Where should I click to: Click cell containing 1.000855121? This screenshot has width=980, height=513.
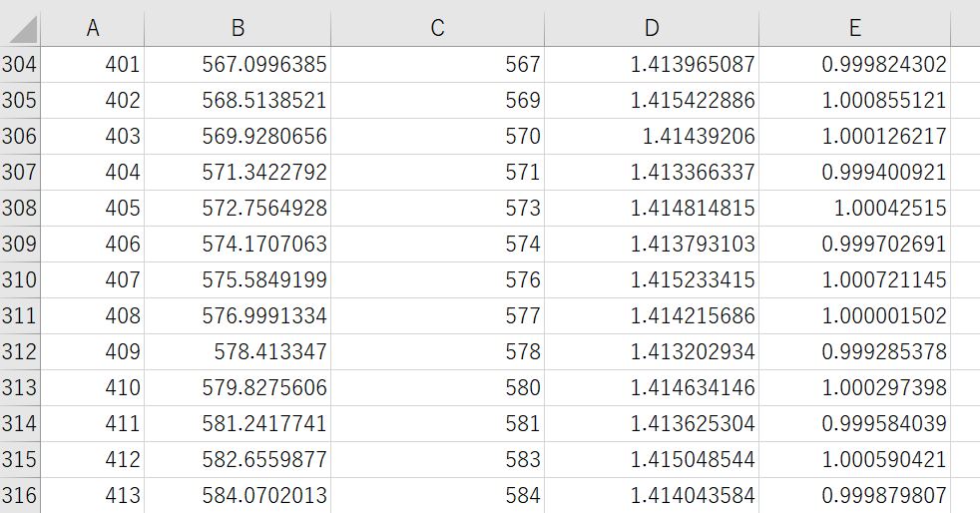pyautogui.click(x=855, y=101)
